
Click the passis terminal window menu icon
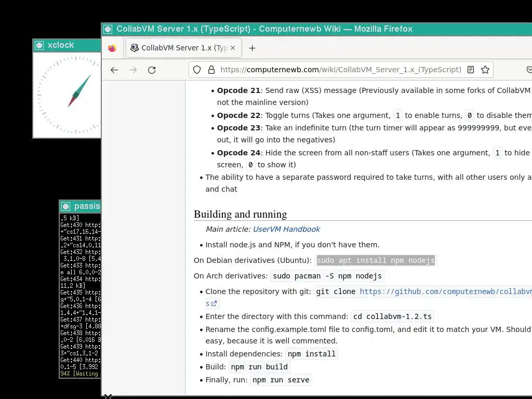66,206
